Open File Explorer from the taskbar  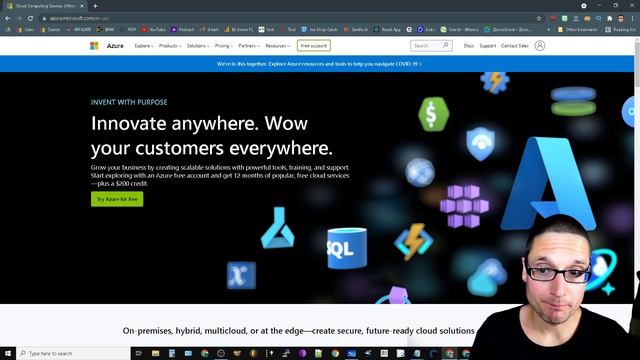156,353
